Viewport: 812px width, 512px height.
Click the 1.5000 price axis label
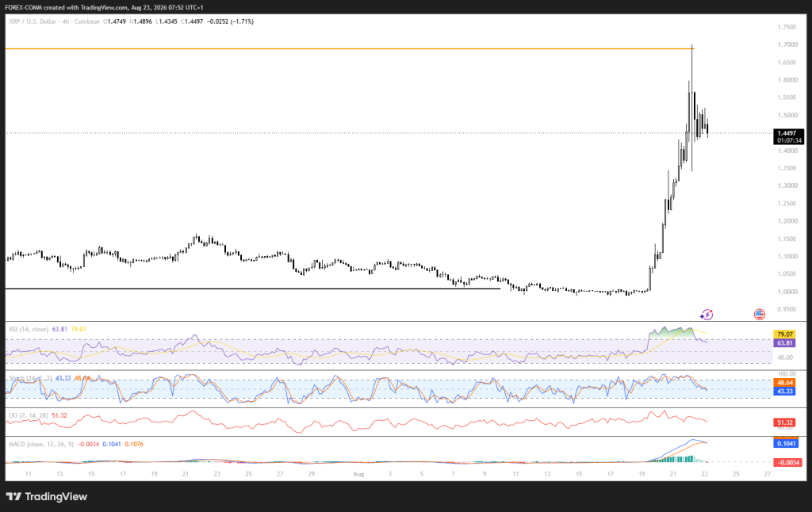pyautogui.click(x=787, y=116)
